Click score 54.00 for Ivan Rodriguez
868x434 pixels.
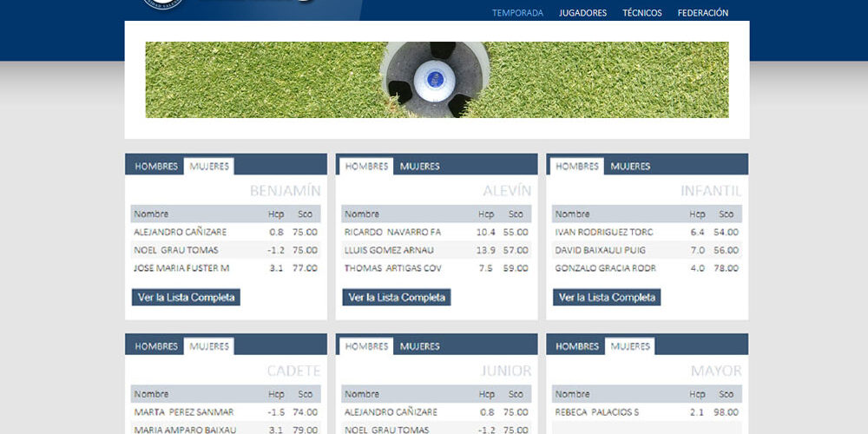(x=726, y=232)
